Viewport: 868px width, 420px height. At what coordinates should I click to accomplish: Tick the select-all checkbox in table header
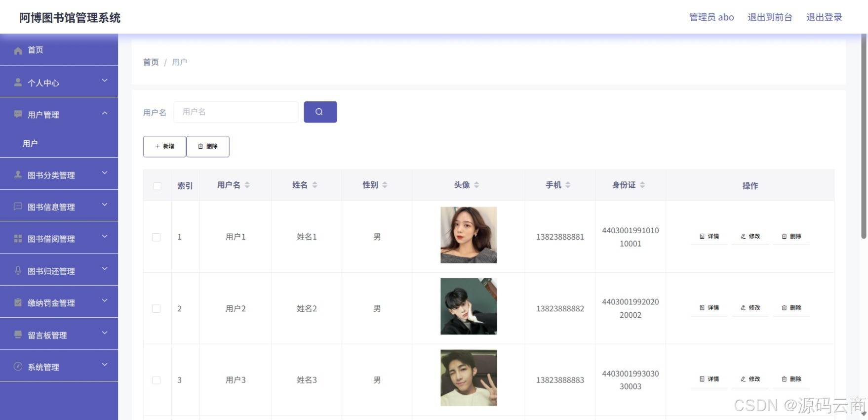click(x=157, y=186)
